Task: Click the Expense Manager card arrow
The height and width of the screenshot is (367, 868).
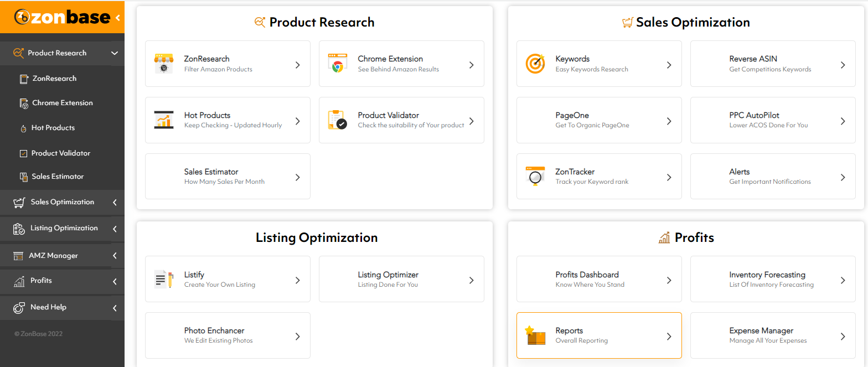Action: tap(843, 336)
